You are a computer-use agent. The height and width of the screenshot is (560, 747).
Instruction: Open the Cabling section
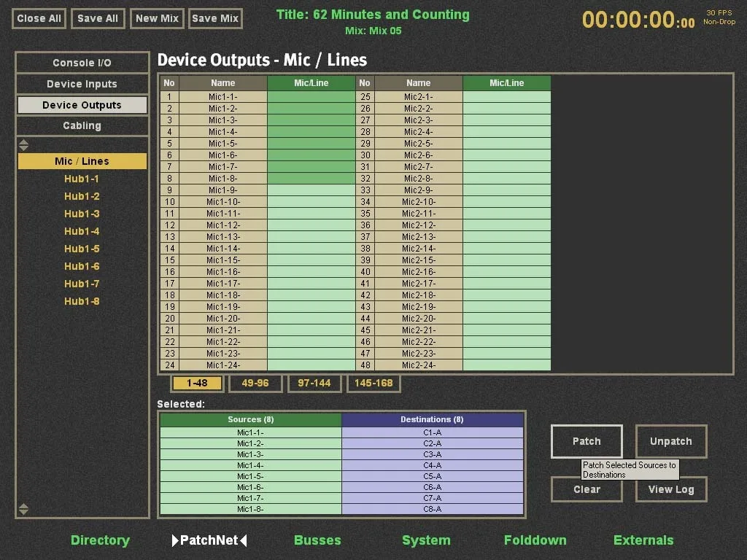point(82,125)
